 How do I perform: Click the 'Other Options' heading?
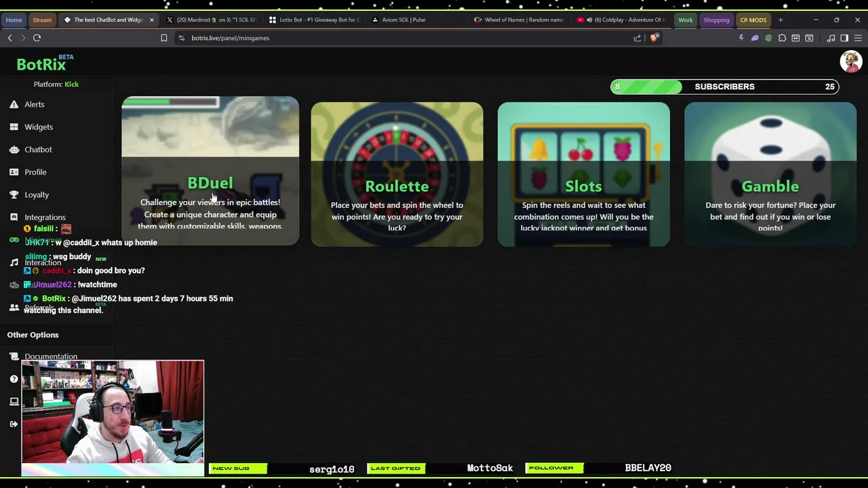point(33,335)
